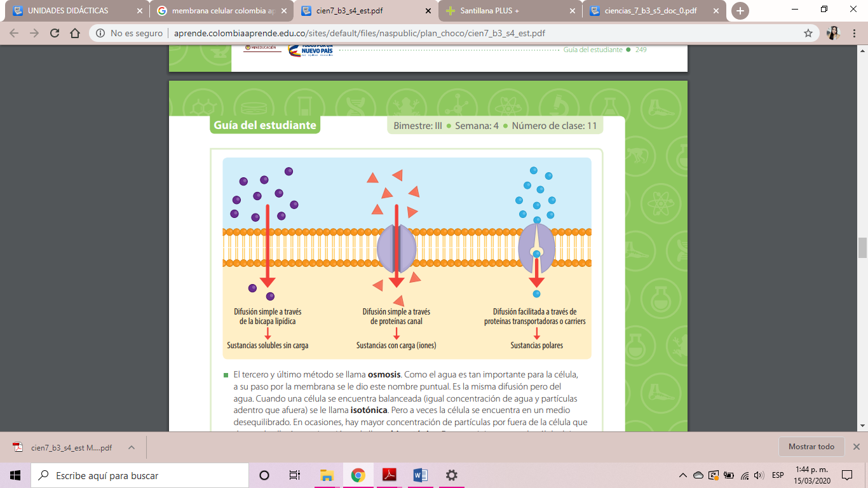Open Cortana circle icon
The height and width of the screenshot is (488, 868).
(x=264, y=475)
